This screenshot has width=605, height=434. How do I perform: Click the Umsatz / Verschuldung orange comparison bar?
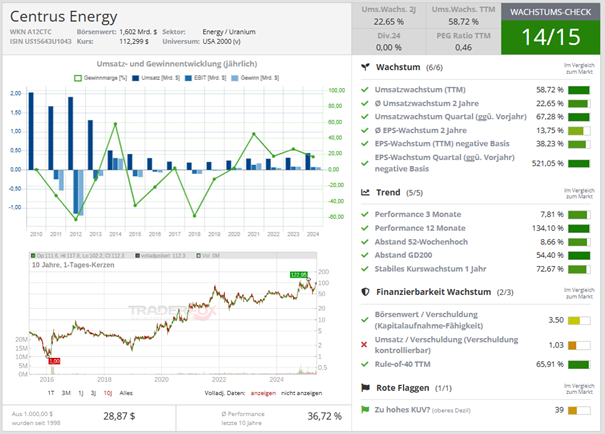coord(579,345)
